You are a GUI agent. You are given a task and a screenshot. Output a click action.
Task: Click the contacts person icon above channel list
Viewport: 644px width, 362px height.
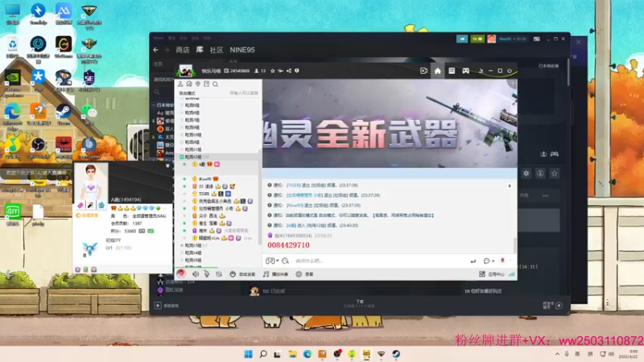180,84
